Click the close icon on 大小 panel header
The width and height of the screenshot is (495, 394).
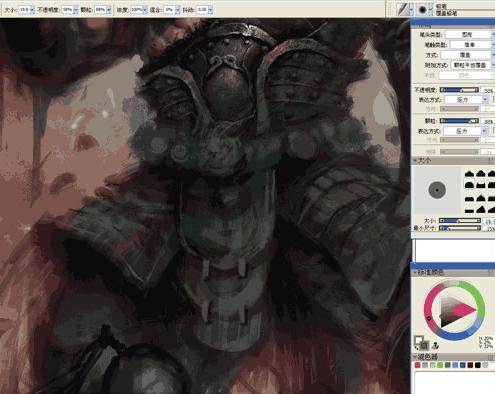tap(491, 161)
